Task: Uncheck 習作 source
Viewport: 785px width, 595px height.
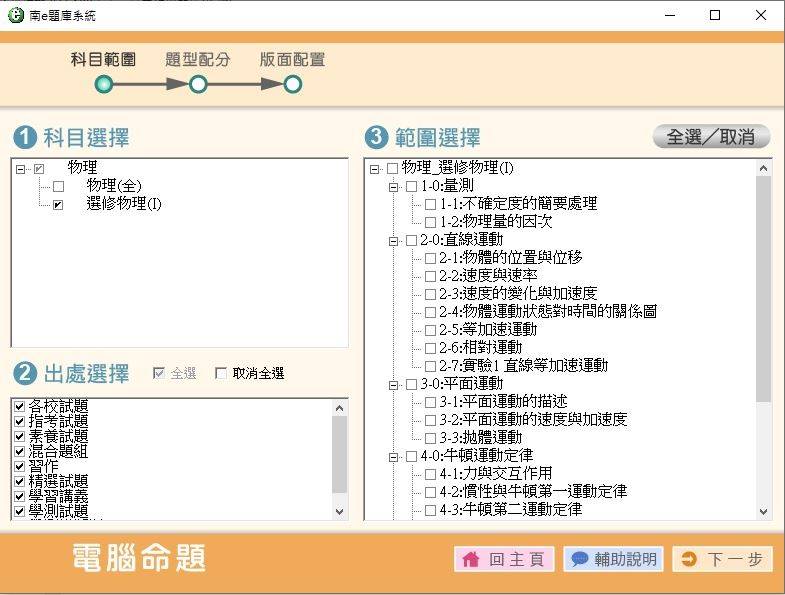Action: [20, 466]
